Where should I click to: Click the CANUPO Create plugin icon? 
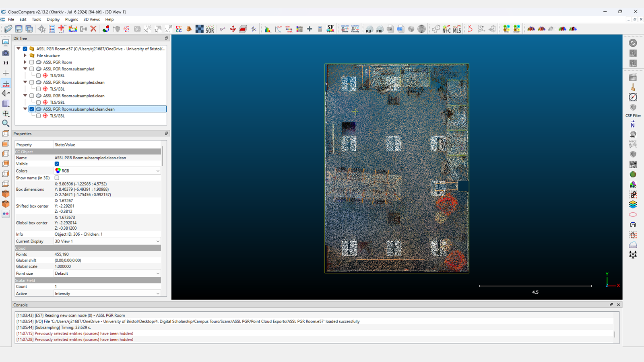[345, 29]
